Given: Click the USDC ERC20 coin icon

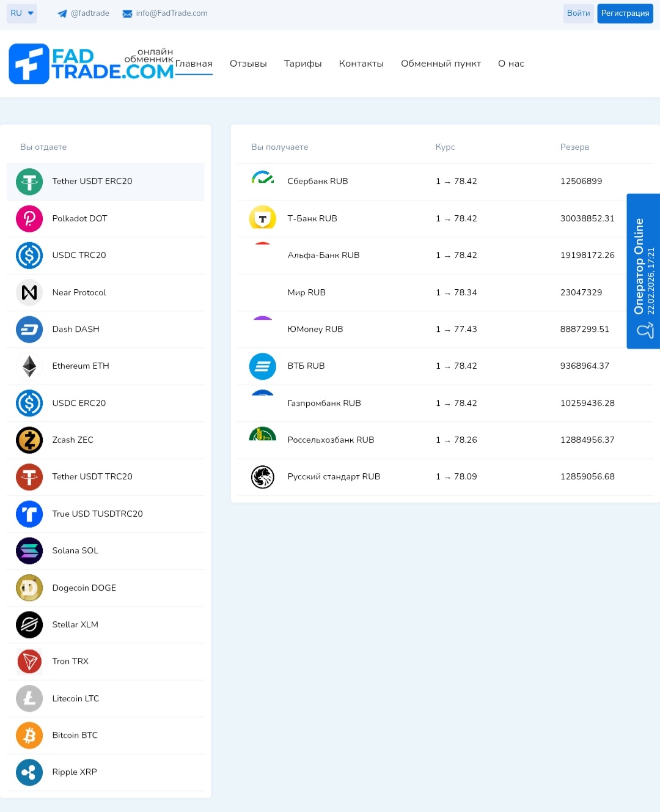Looking at the screenshot, I should (x=29, y=403).
